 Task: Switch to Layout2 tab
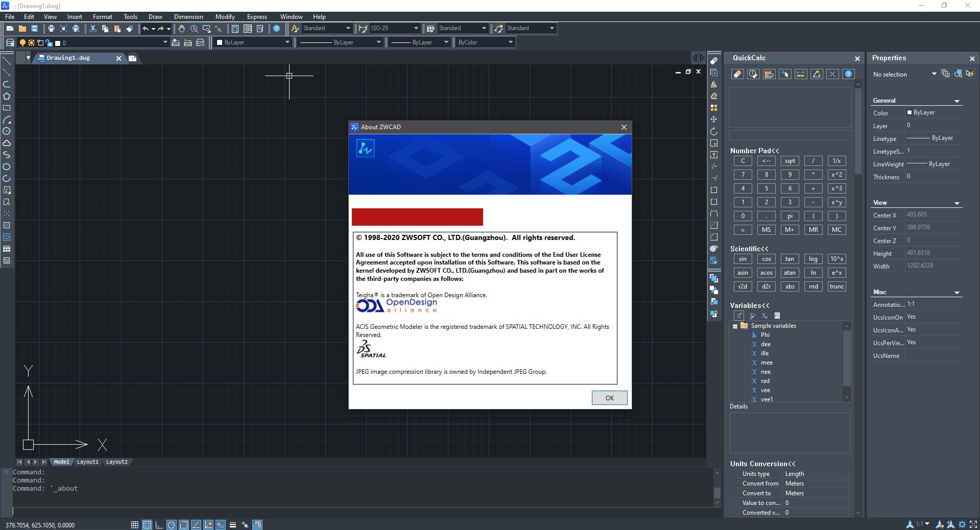coord(117,462)
